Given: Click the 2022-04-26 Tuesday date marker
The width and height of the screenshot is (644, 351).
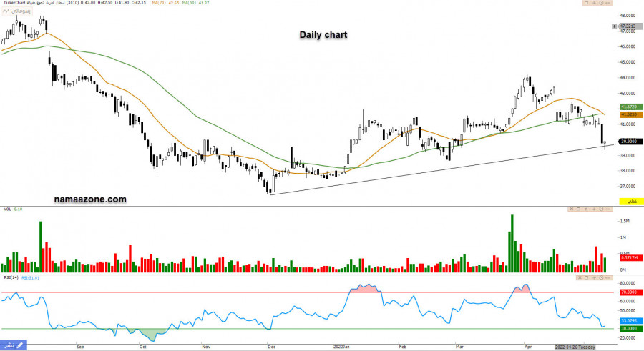Looking at the screenshot, I should coord(575,346).
